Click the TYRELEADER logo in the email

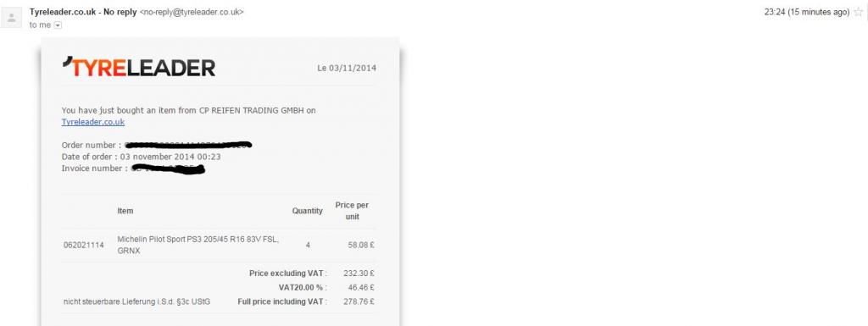click(139, 67)
